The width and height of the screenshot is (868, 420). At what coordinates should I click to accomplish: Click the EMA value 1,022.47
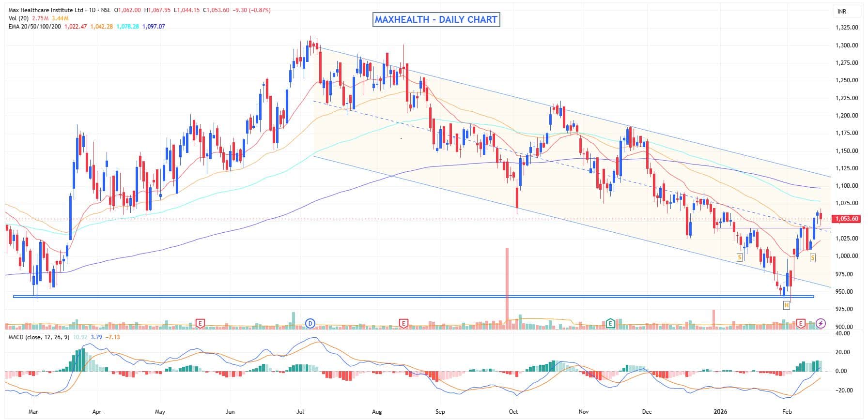coord(76,27)
